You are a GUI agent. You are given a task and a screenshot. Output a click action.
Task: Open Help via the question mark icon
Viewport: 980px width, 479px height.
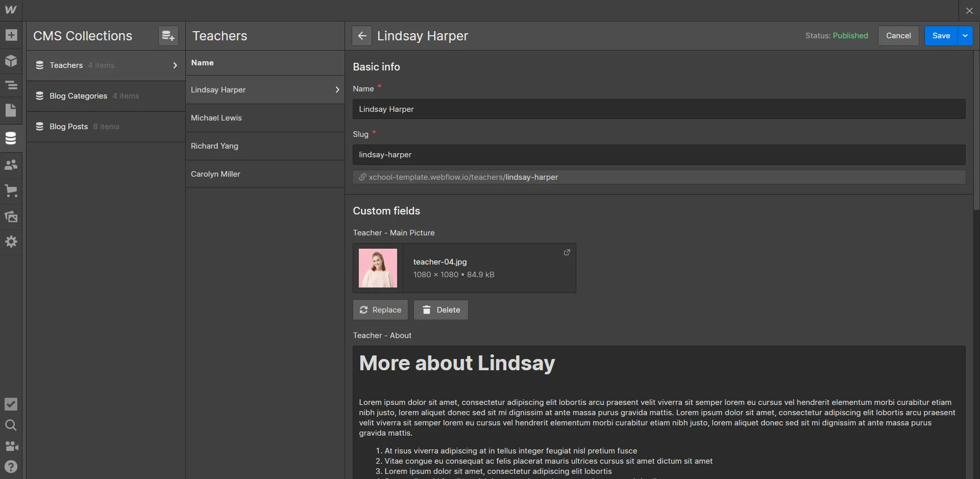[x=11, y=466]
